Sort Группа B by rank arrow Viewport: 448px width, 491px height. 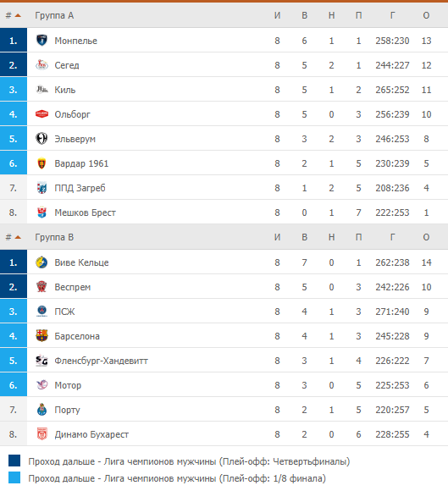pyautogui.click(x=18, y=237)
